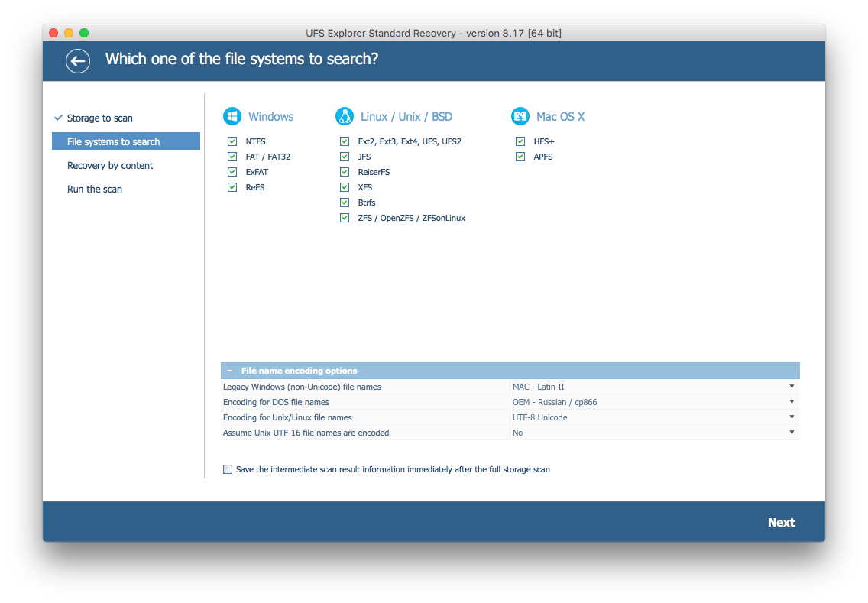Open the OEM - Russian / cp866 dropdown
The width and height of the screenshot is (868, 603).
(x=654, y=402)
